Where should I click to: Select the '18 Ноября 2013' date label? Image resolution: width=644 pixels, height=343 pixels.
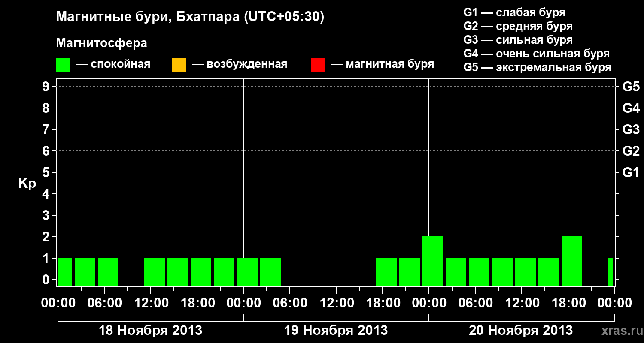151,331
